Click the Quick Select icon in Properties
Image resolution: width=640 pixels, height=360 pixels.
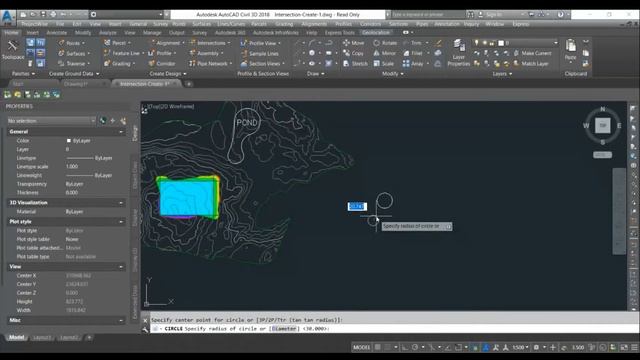[123, 121]
